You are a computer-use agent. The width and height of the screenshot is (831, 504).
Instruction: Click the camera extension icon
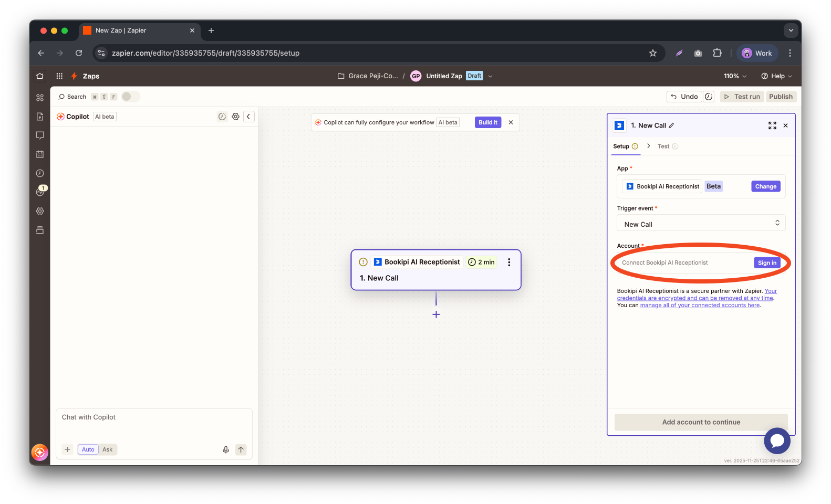point(698,53)
